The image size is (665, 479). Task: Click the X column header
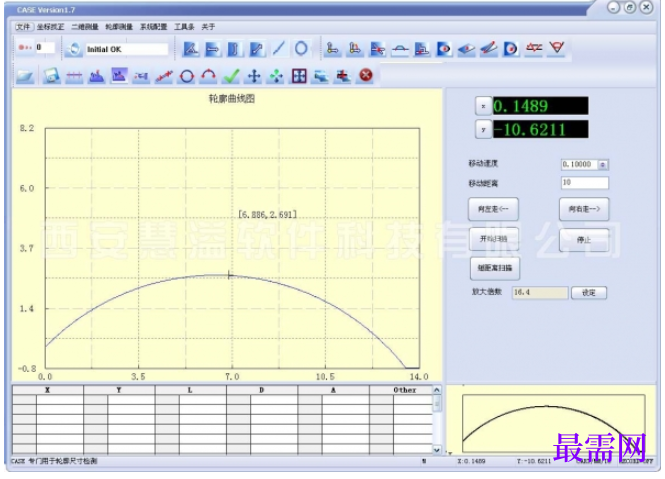pyautogui.click(x=48, y=390)
